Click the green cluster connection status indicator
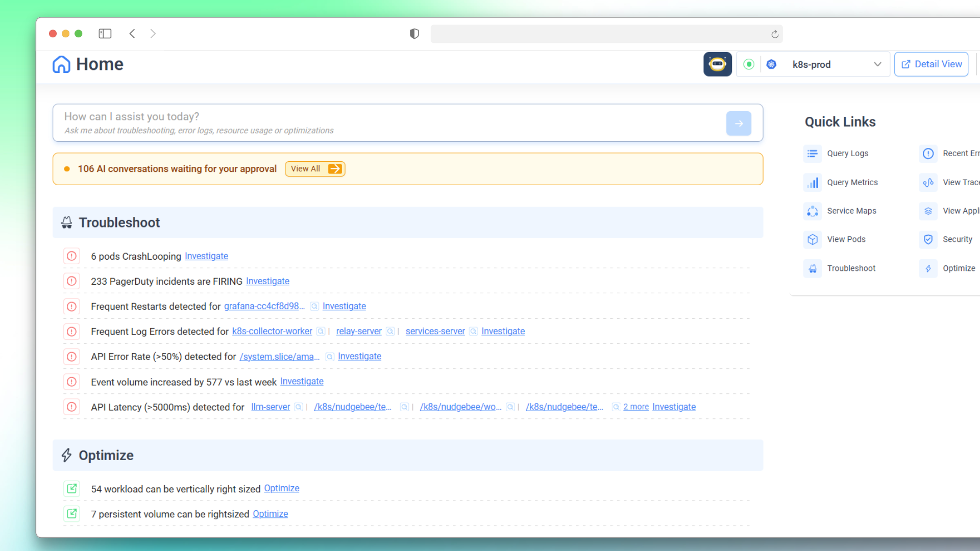The image size is (980, 551). [x=748, y=64]
